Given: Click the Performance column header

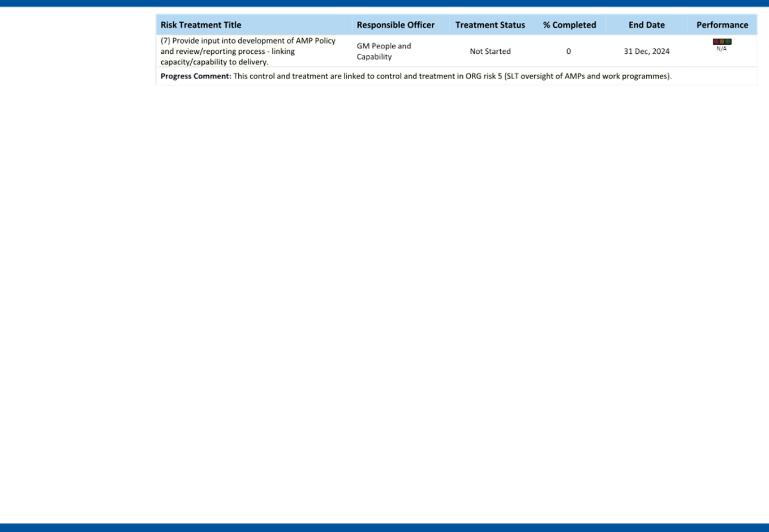Looking at the screenshot, I should 722,25.
